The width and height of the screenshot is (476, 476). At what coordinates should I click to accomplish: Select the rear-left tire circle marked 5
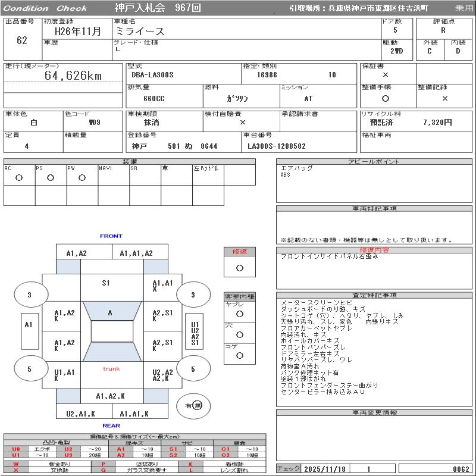click(29, 369)
